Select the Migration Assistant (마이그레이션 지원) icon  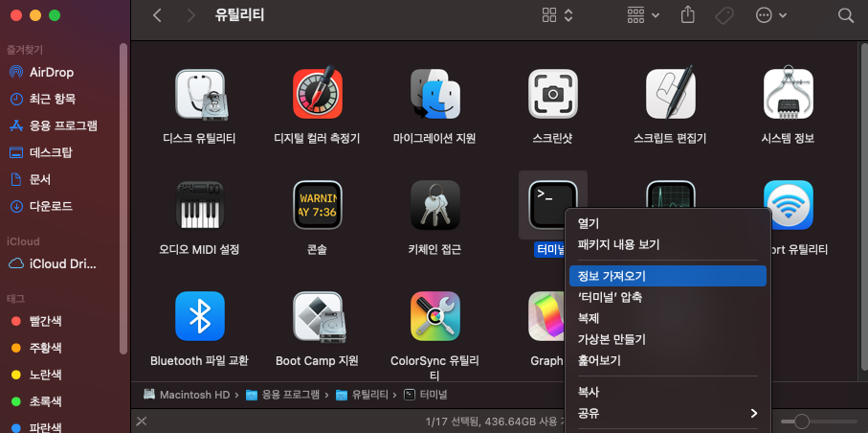pos(435,94)
